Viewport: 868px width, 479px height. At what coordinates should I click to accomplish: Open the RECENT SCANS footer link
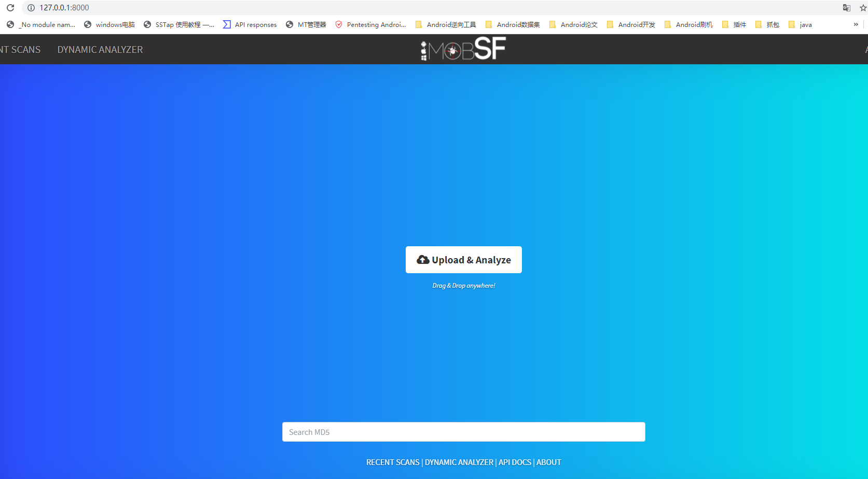coord(393,462)
